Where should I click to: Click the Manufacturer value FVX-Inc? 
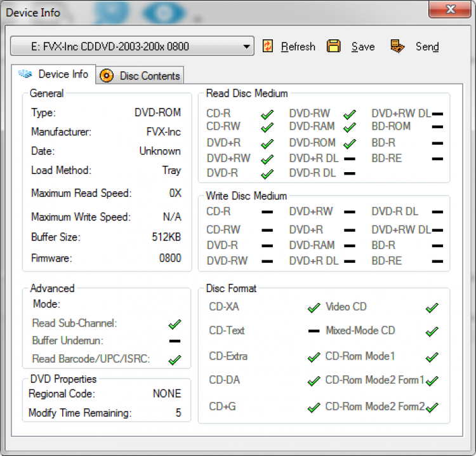pyautogui.click(x=163, y=132)
